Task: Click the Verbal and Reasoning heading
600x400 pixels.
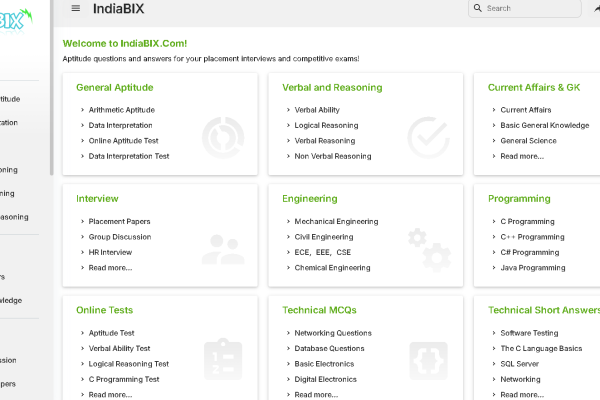Action: (x=332, y=88)
